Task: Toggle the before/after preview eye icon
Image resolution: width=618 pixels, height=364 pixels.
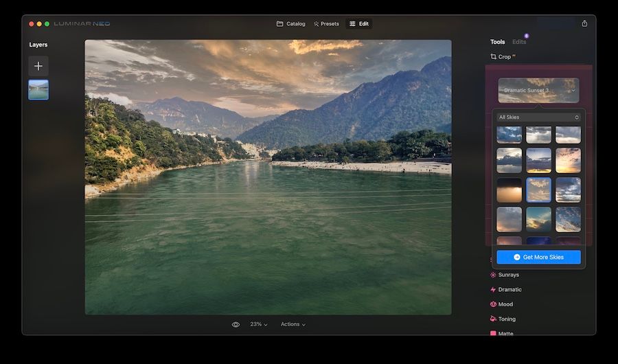Action: pos(236,324)
